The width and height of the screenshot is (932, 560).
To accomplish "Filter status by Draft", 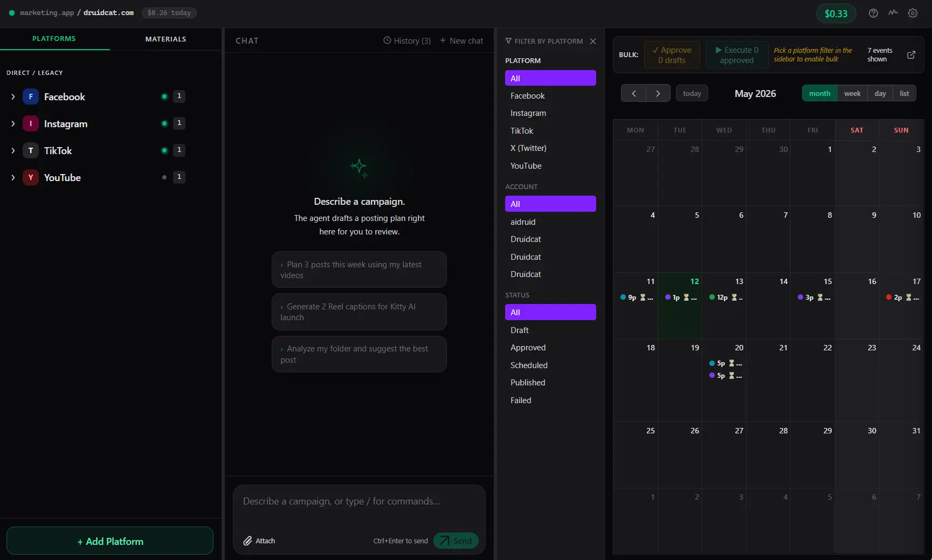I will tap(550, 330).
